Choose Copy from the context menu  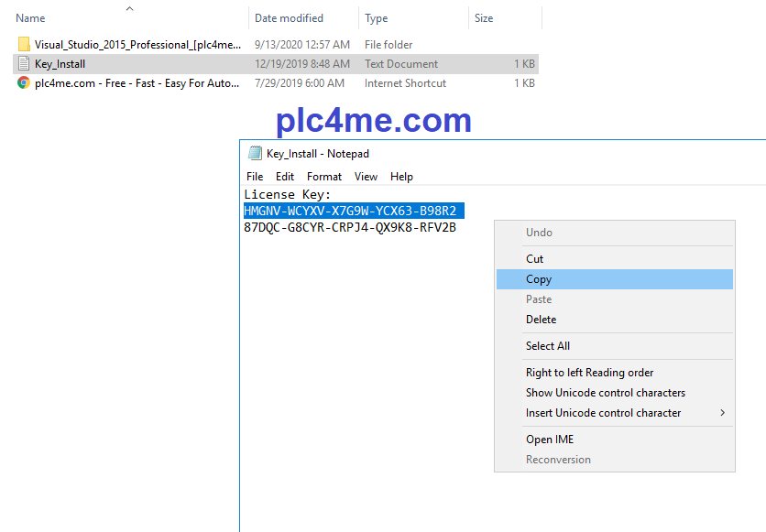(539, 279)
